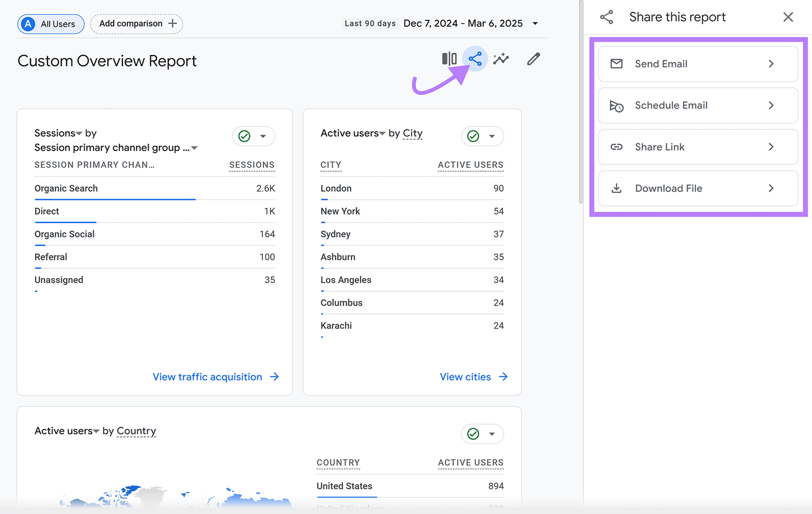Click the Download File icon
The height and width of the screenshot is (514, 812).
click(x=617, y=188)
